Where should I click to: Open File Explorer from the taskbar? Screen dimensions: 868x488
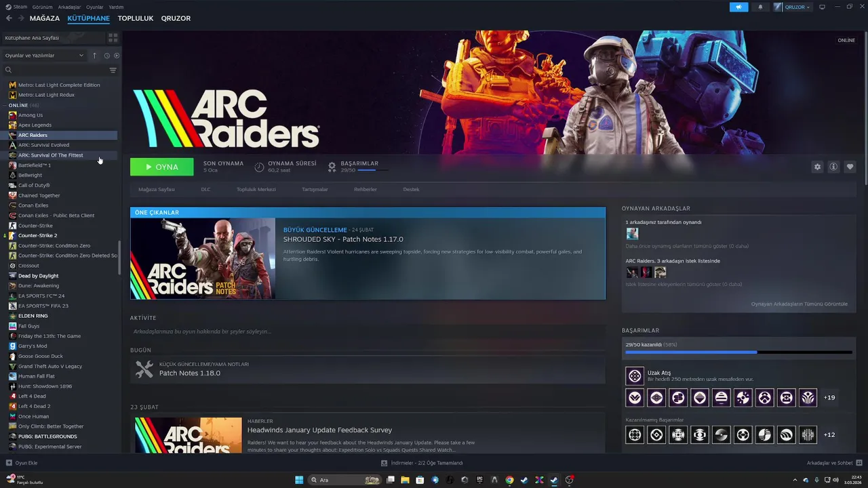[x=405, y=480]
